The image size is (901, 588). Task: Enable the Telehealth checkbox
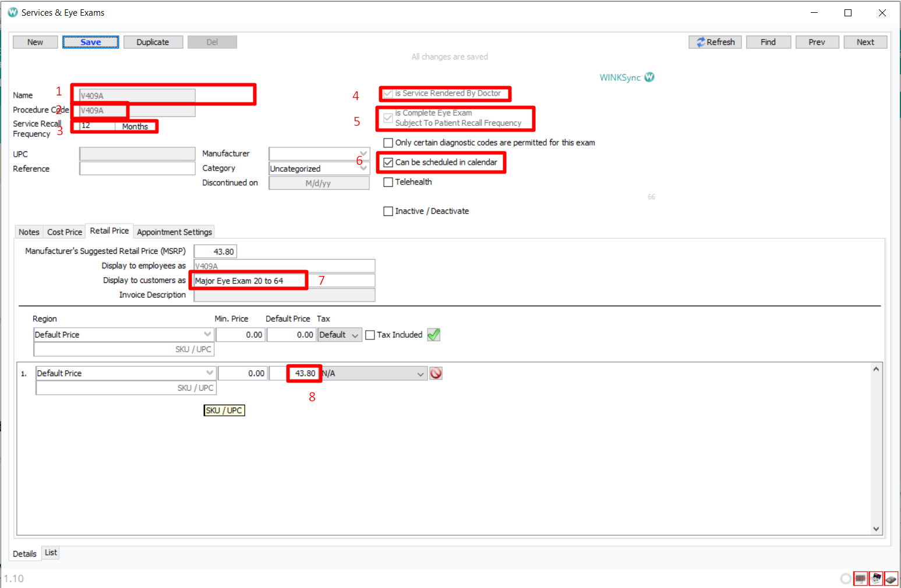pos(388,182)
